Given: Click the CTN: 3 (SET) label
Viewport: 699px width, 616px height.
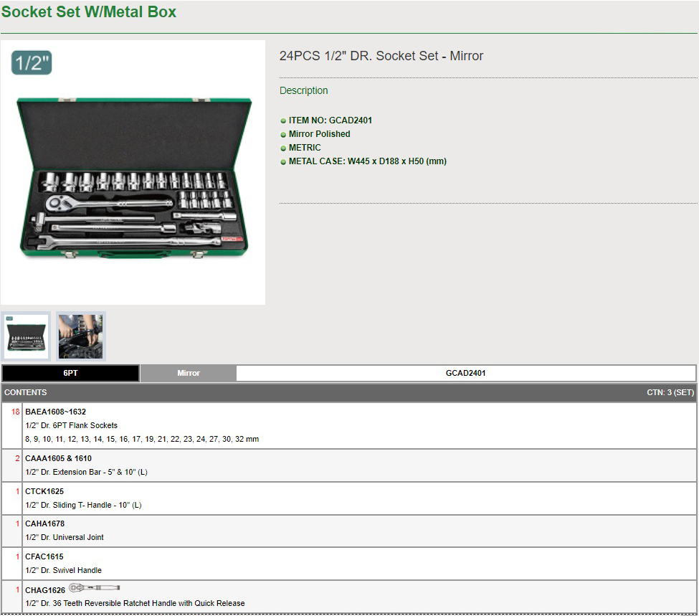Looking at the screenshot, I should (x=670, y=392).
